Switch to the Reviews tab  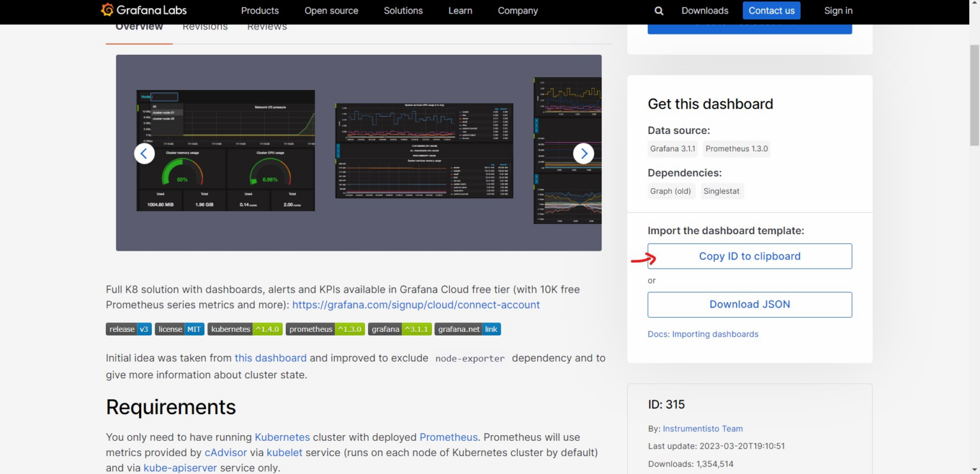pyautogui.click(x=267, y=26)
